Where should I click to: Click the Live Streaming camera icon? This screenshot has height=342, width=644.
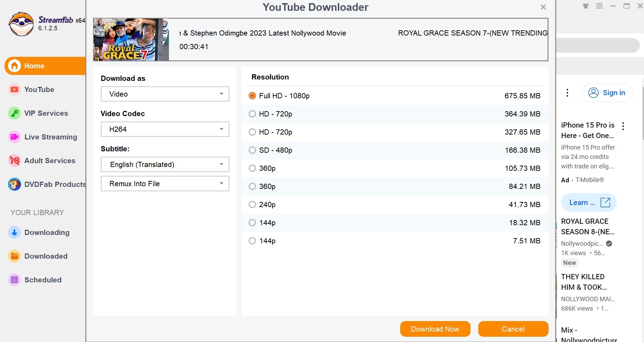click(x=14, y=137)
